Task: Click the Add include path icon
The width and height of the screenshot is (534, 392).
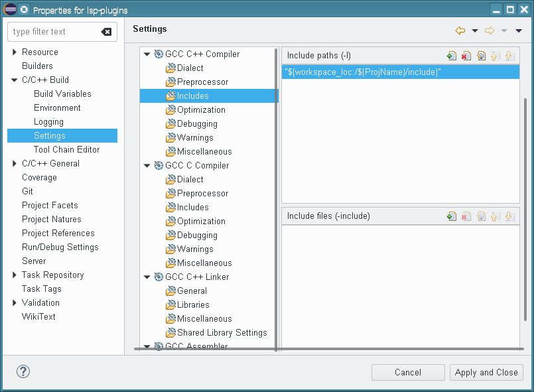Action: 452,56
